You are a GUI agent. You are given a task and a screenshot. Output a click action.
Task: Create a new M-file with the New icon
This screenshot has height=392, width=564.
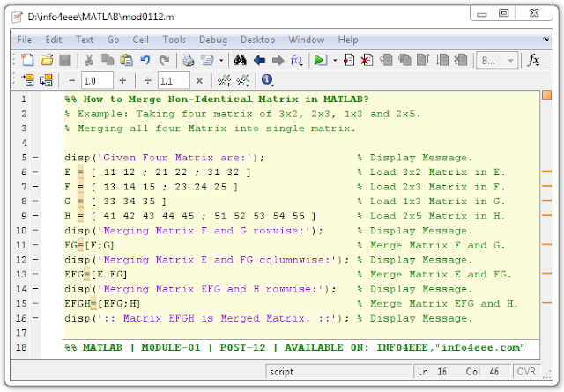27,60
